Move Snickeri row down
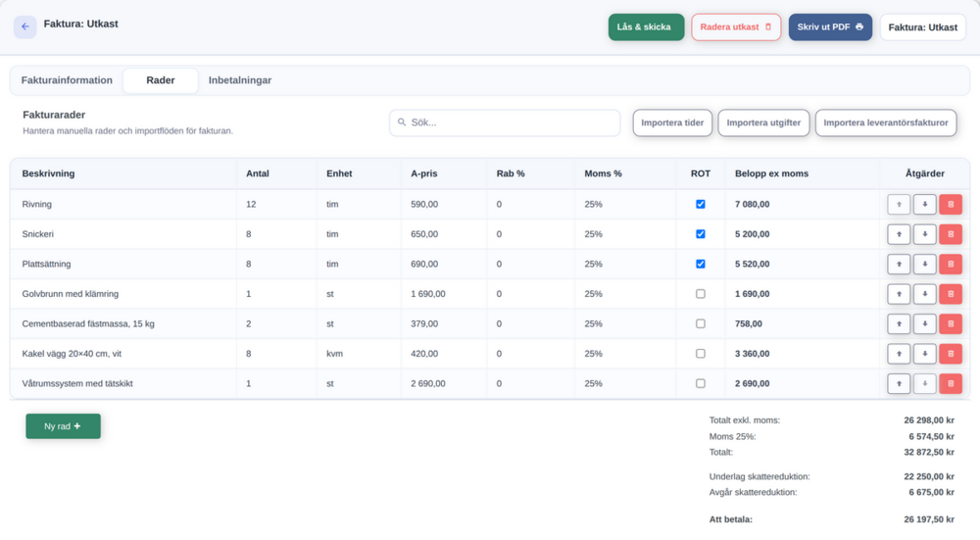Image resolution: width=980 pixels, height=540 pixels. coord(924,234)
